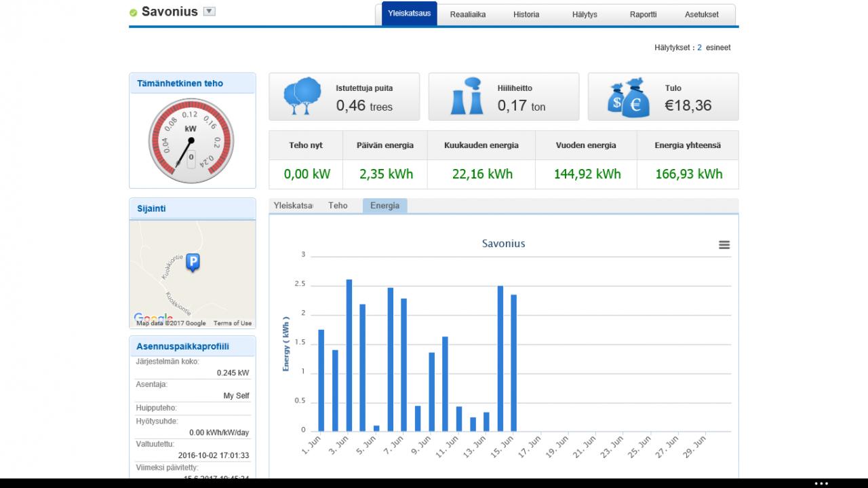This screenshot has width=868, height=488.
Task: Click the planted trees icon
Action: tap(302, 96)
